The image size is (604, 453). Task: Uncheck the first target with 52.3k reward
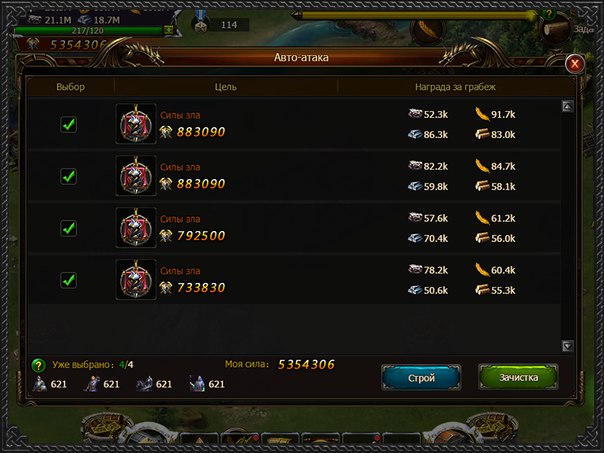(x=69, y=124)
